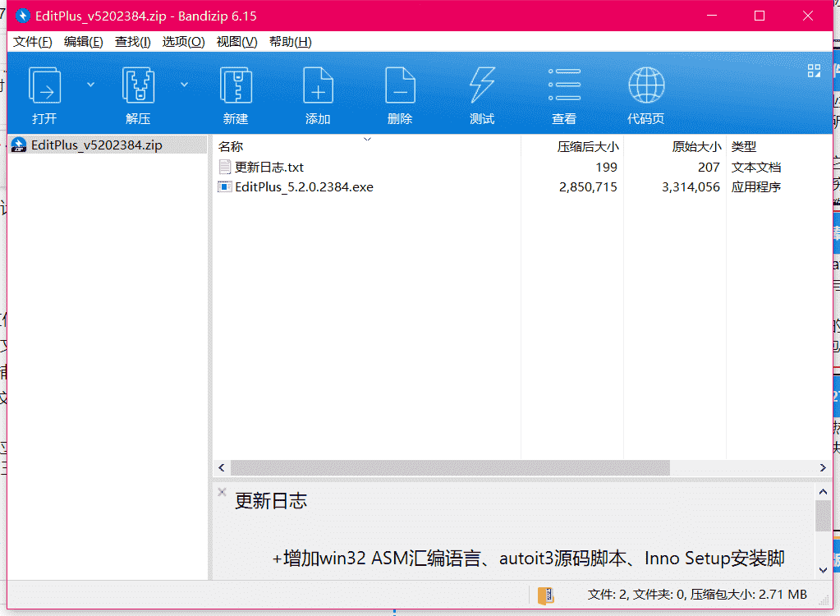The width and height of the screenshot is (840, 616).
Task: Expand the Open (打开) dropdown arrow
Action: [x=90, y=85]
